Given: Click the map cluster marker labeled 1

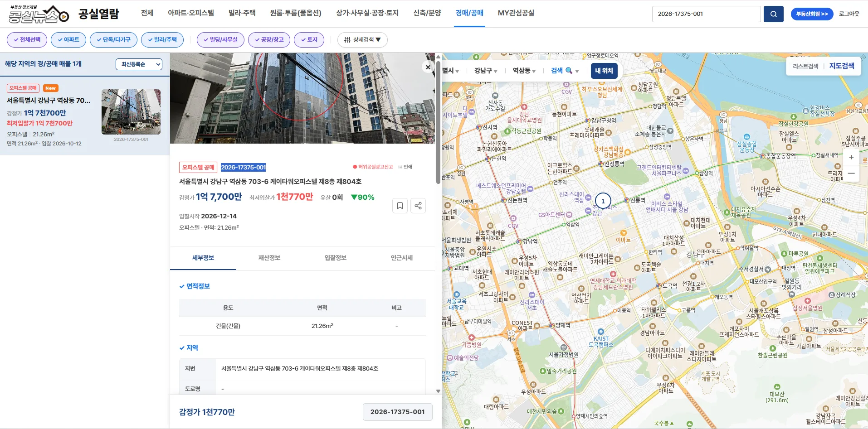Looking at the screenshot, I should pyautogui.click(x=603, y=201).
